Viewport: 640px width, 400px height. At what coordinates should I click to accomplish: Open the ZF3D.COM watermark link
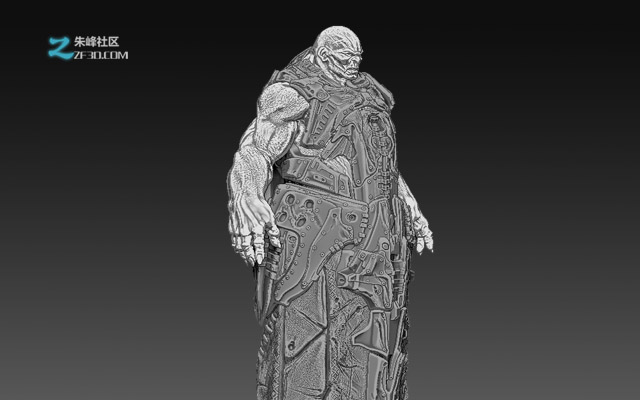(x=101, y=56)
